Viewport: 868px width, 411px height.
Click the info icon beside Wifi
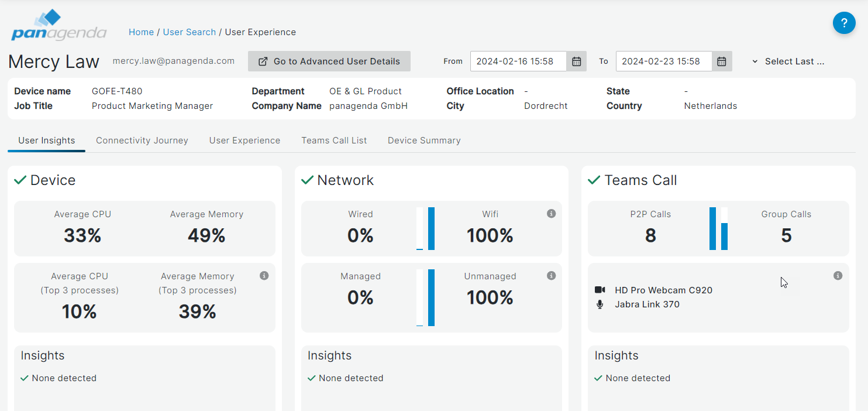(x=551, y=214)
